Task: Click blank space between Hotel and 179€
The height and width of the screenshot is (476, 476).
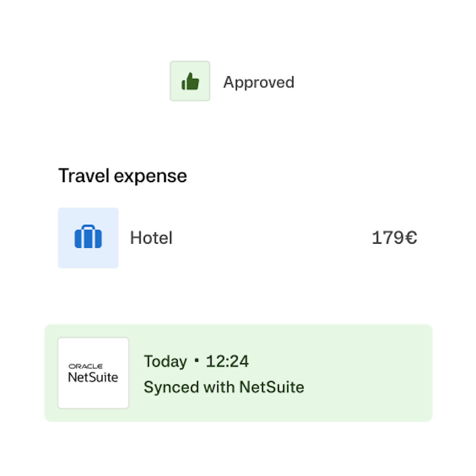Action: point(270,238)
